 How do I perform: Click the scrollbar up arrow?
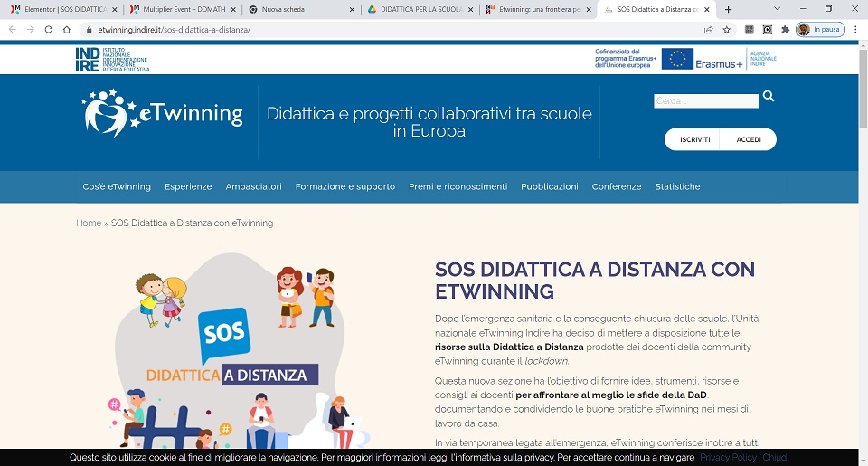(863, 45)
